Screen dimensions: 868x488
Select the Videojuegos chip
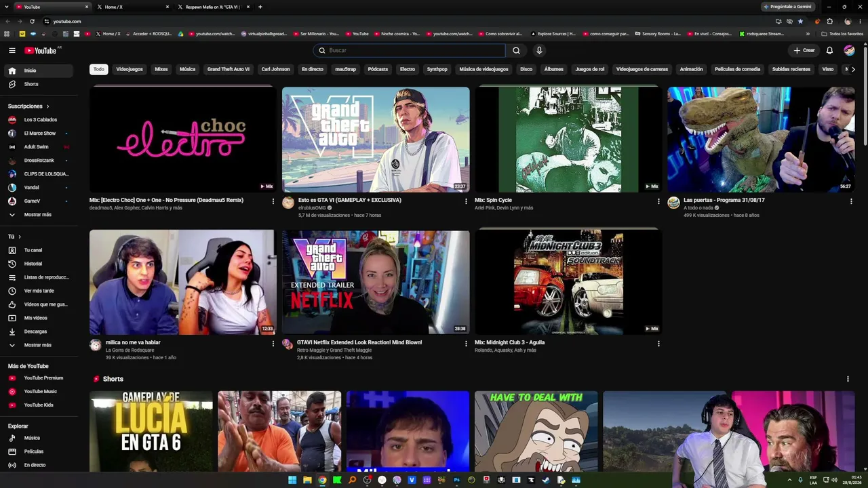tap(130, 69)
